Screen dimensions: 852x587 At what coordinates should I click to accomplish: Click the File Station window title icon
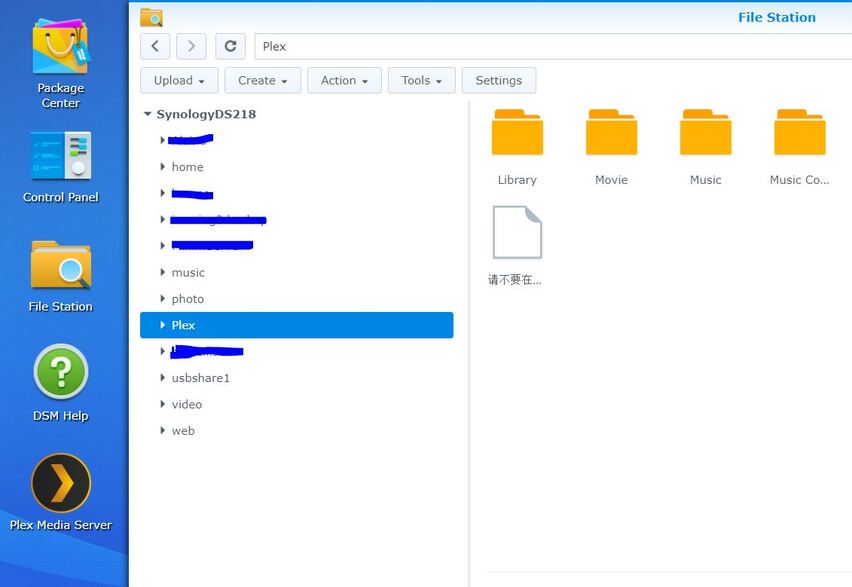[151, 17]
